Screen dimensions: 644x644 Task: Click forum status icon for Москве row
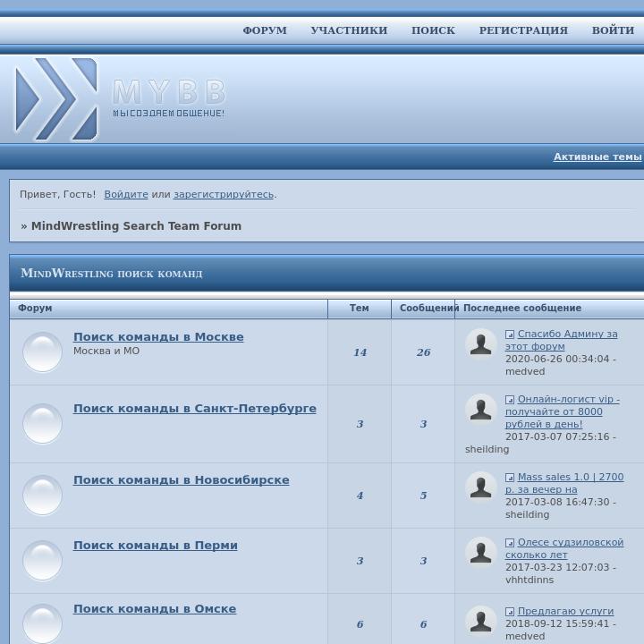42,352
